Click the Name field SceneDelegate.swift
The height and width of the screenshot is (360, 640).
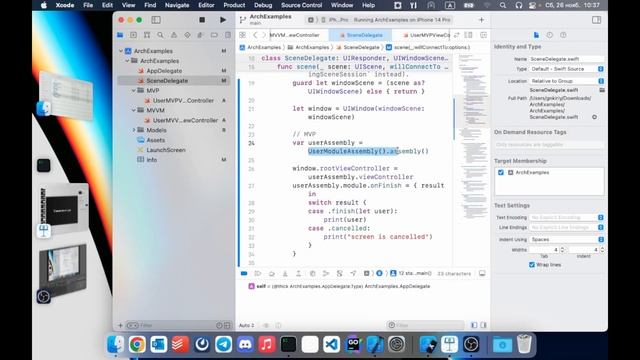point(567,59)
